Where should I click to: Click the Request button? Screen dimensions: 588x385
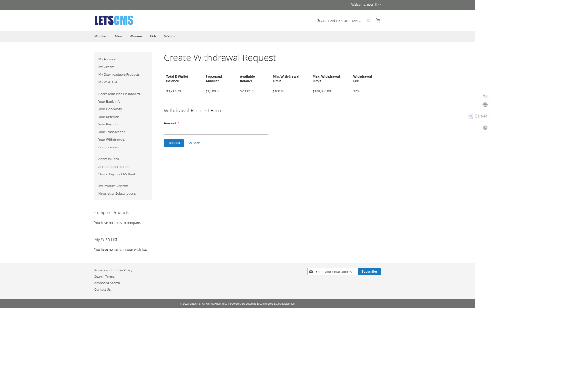[174, 143]
